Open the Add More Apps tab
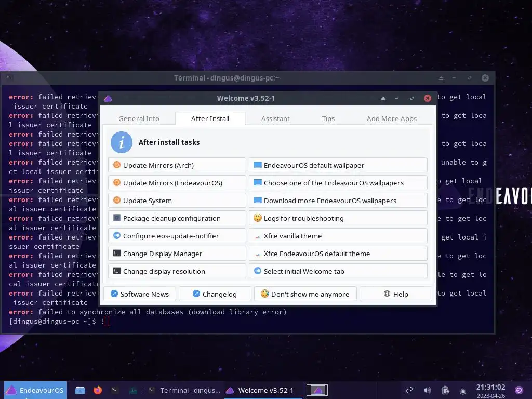The image size is (532, 399). point(392,119)
